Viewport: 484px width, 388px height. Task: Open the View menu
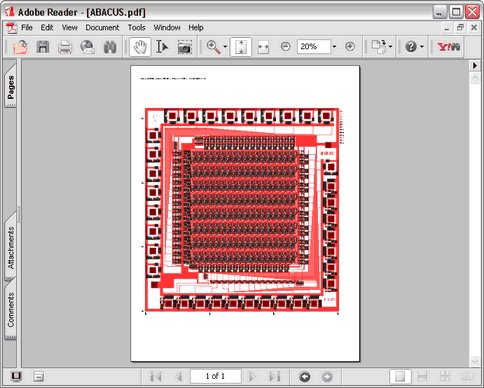(69, 27)
